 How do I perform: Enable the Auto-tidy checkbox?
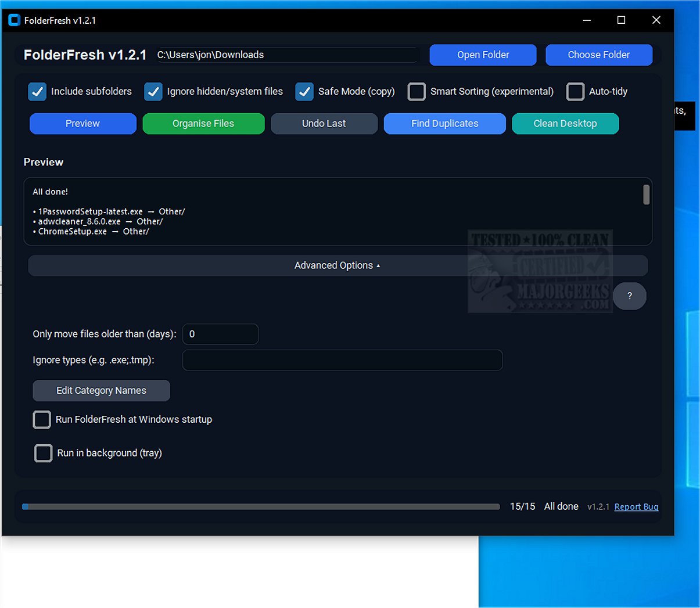pyautogui.click(x=575, y=92)
